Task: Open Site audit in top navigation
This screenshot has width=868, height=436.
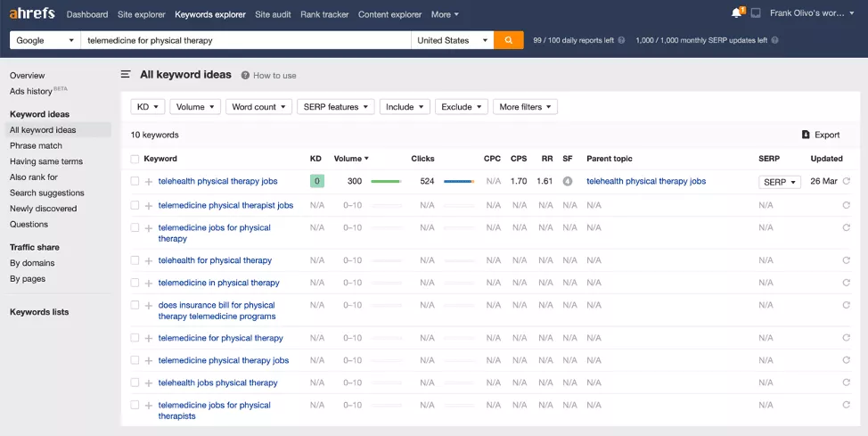Action: [x=274, y=14]
